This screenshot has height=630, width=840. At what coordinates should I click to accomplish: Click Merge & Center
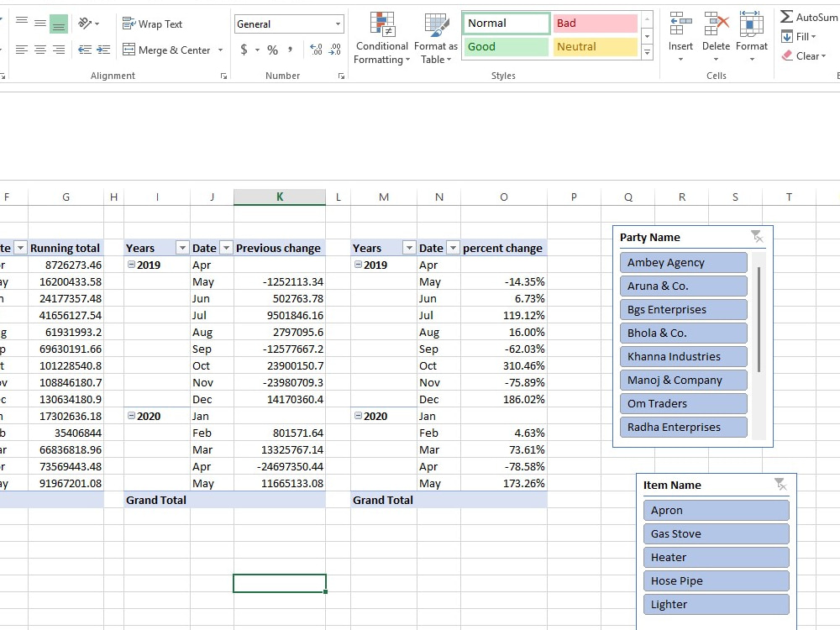pos(166,50)
